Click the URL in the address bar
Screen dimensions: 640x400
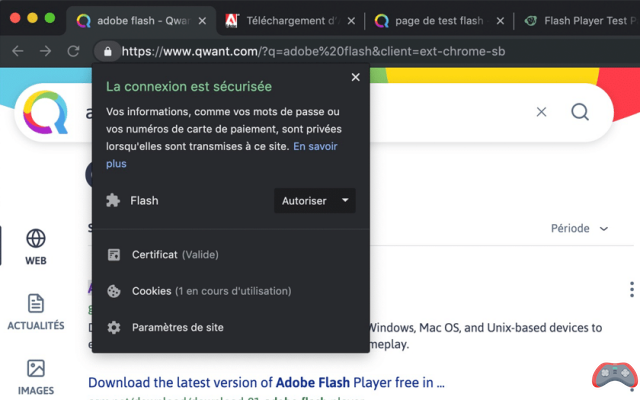click(x=313, y=51)
